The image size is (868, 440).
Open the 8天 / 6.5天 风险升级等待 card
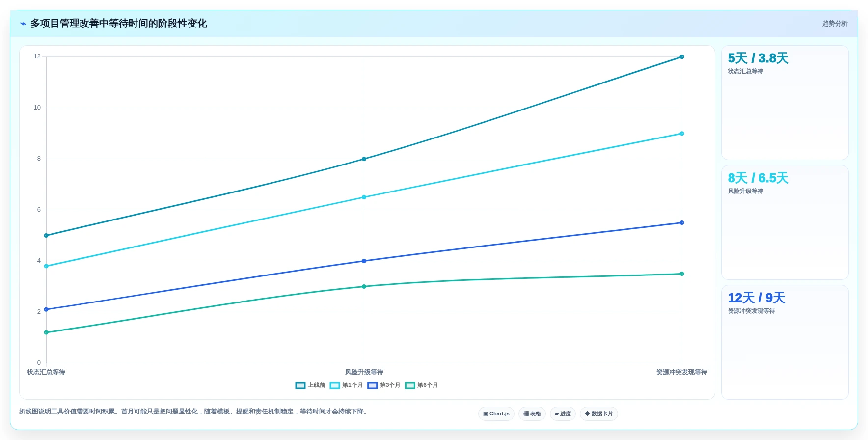tap(785, 222)
